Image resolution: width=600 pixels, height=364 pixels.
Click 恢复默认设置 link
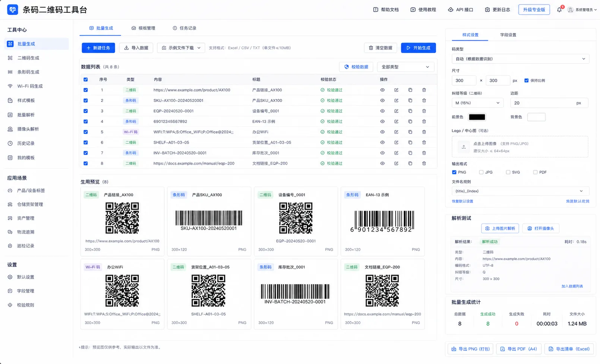click(462, 201)
